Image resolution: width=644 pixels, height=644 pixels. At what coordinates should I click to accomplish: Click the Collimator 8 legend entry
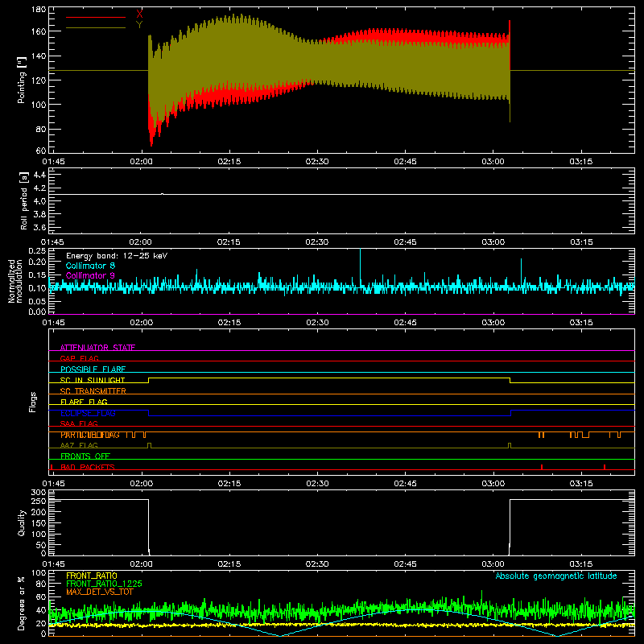click(x=90, y=266)
